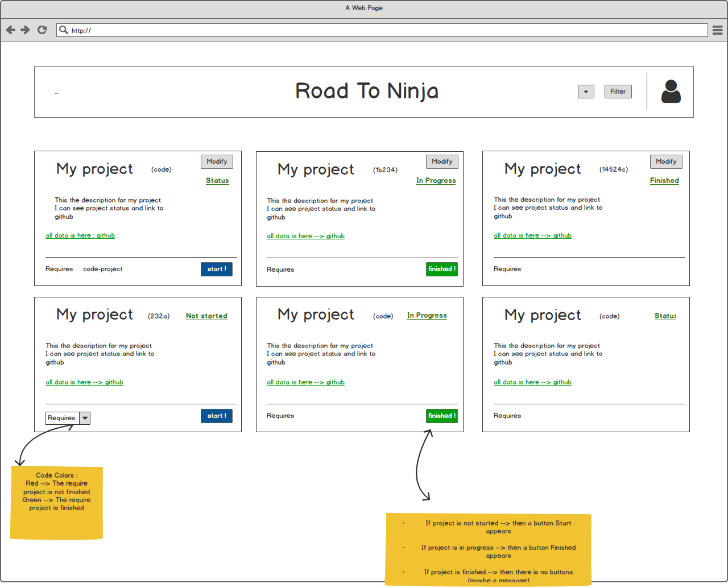The image size is (728, 588).
Task: Go back with the browser back arrow
Action: 11,30
